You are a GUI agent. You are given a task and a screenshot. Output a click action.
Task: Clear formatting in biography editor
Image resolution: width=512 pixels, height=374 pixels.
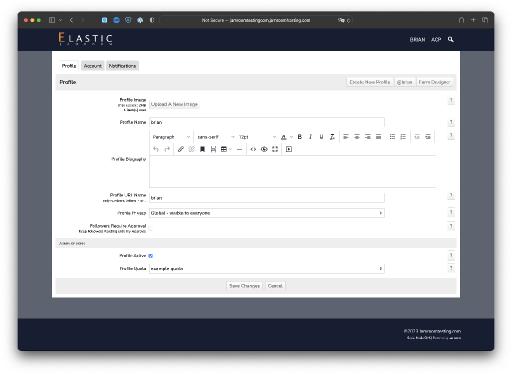[332, 137]
